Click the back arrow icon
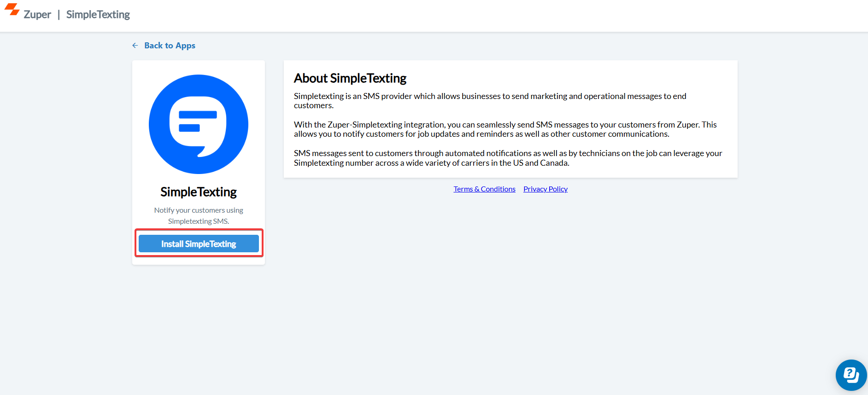 coord(135,45)
